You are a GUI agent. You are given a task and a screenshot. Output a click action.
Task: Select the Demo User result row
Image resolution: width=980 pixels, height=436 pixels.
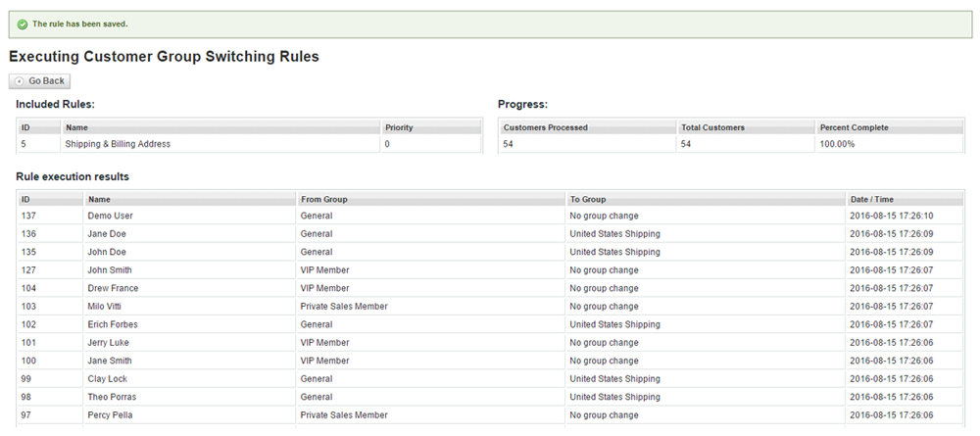pos(491,217)
